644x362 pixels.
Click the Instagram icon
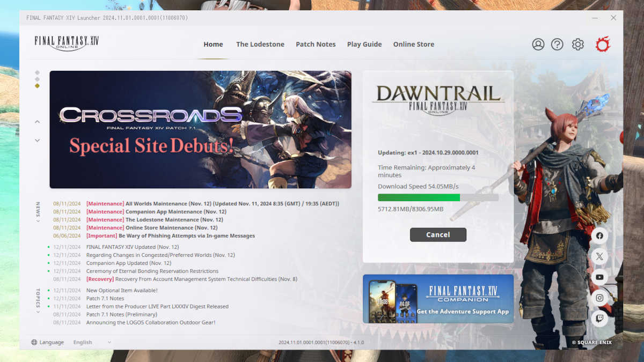(599, 298)
